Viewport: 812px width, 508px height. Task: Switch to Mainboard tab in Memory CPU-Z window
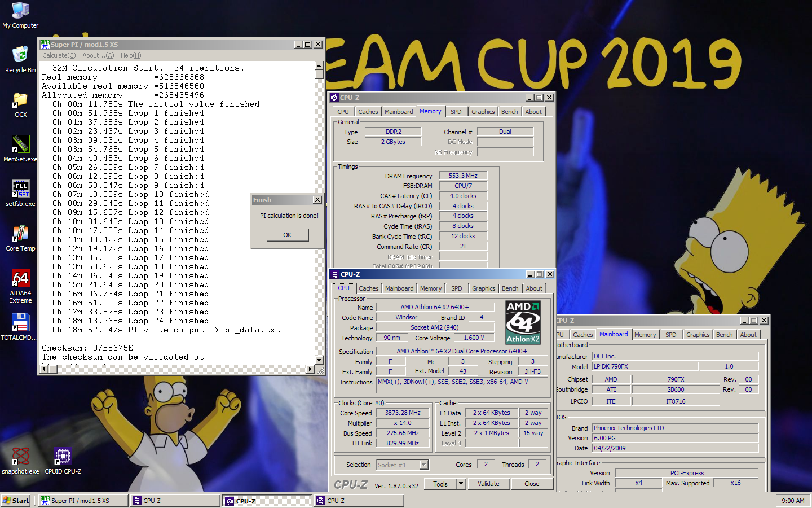[x=399, y=112]
